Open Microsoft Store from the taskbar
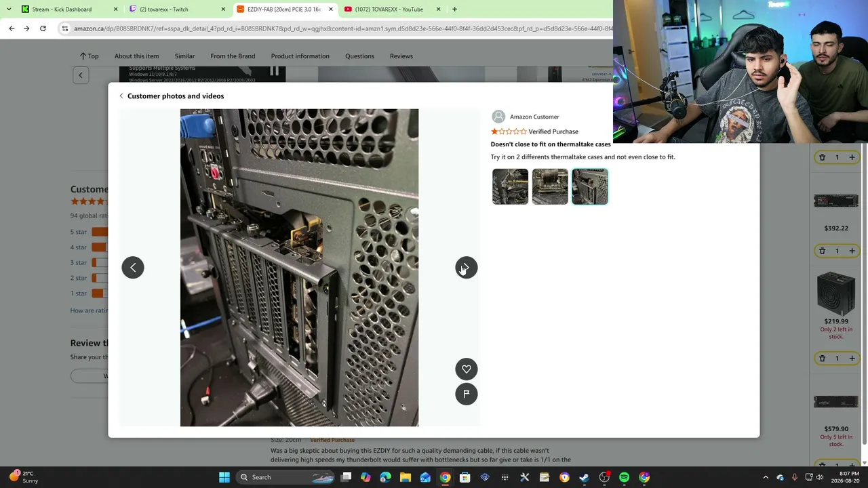The width and height of the screenshot is (868, 488). pos(465,477)
